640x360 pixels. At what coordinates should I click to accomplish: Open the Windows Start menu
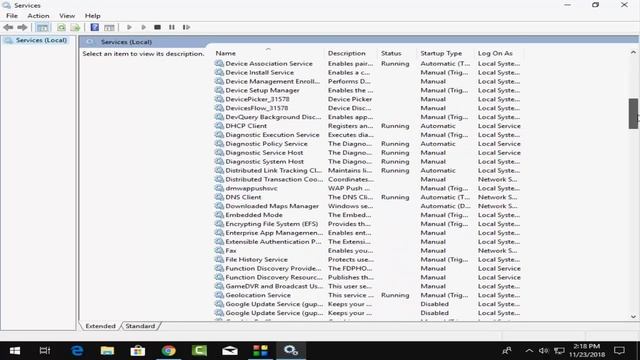[x=15, y=351]
